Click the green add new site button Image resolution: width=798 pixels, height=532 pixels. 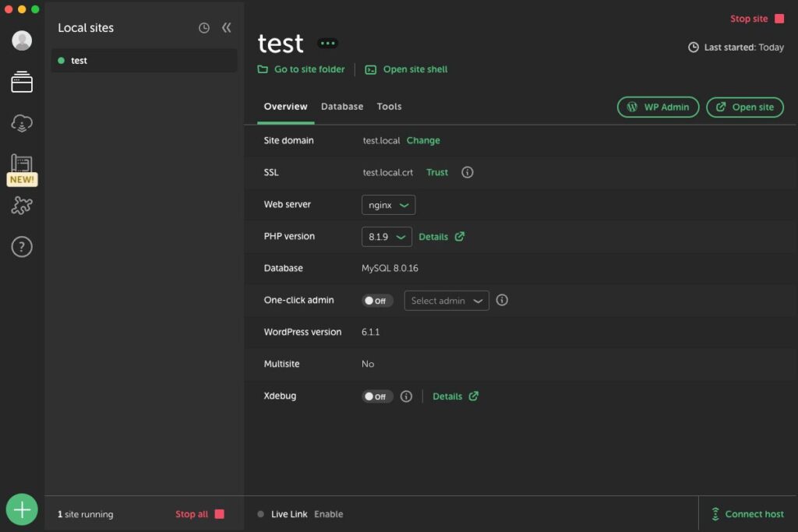22,509
